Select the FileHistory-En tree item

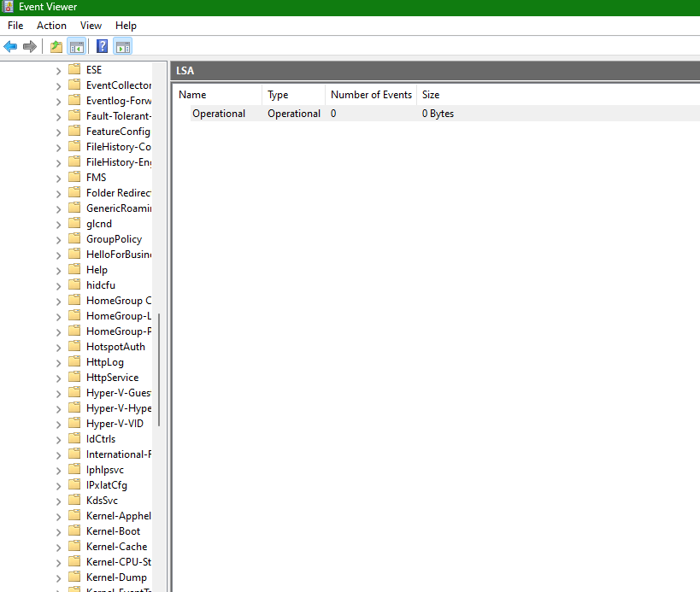(x=118, y=162)
